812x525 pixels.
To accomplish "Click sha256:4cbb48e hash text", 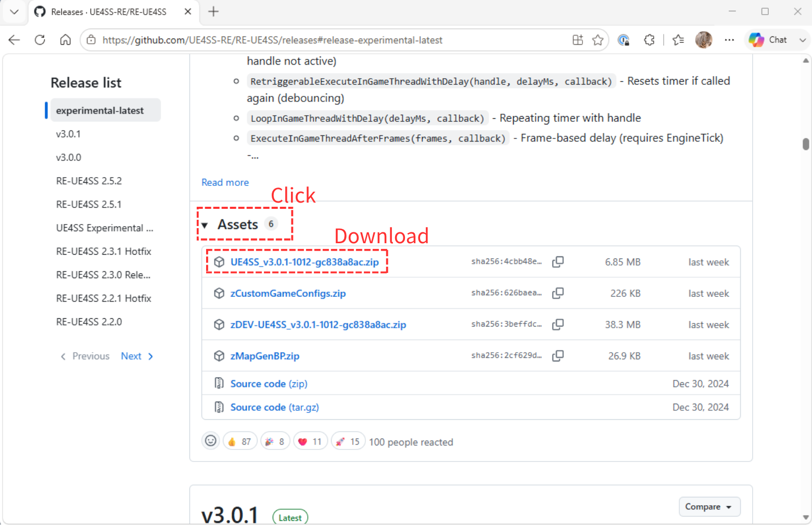I will pyautogui.click(x=506, y=261).
